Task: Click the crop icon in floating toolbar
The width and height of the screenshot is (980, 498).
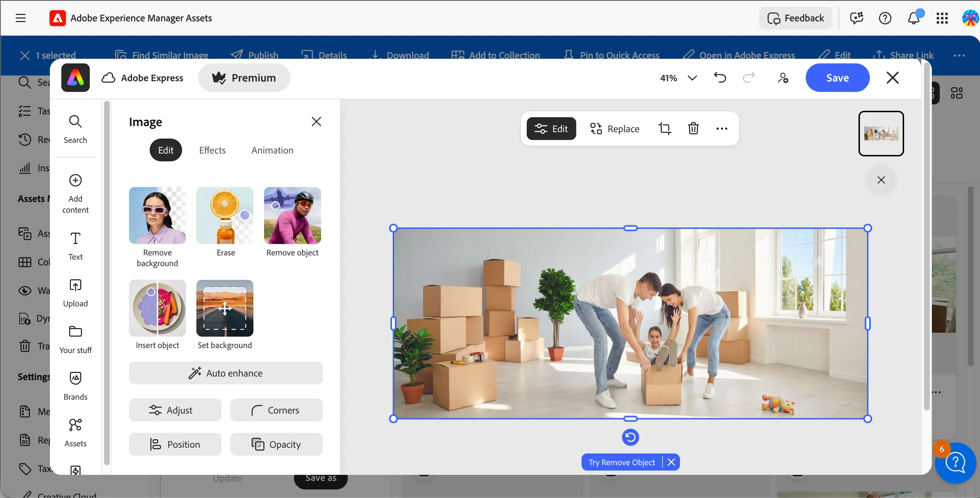Action: coord(665,129)
